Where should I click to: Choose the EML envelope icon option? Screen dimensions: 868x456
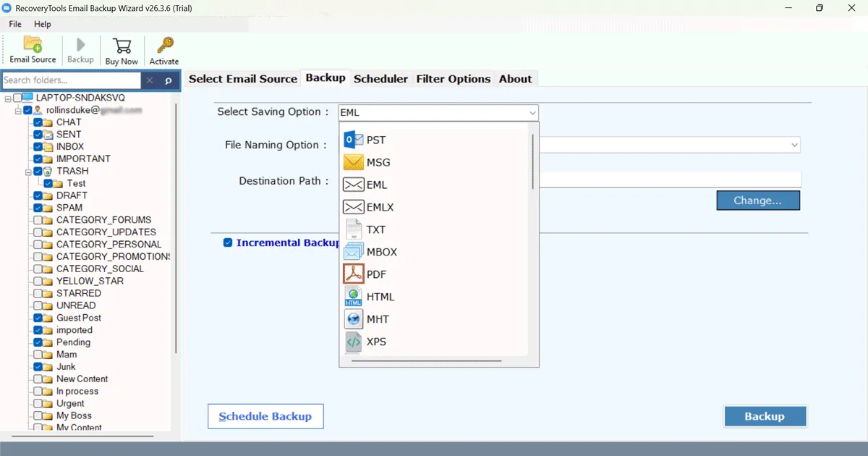point(353,185)
